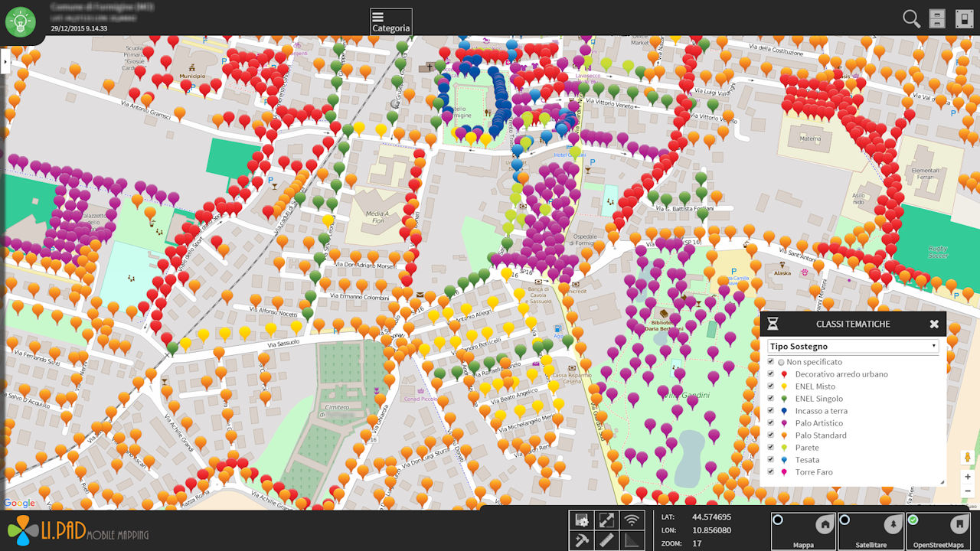Toggle the Torre Faro checkbox
This screenshot has width=980, height=551.
coord(771,472)
